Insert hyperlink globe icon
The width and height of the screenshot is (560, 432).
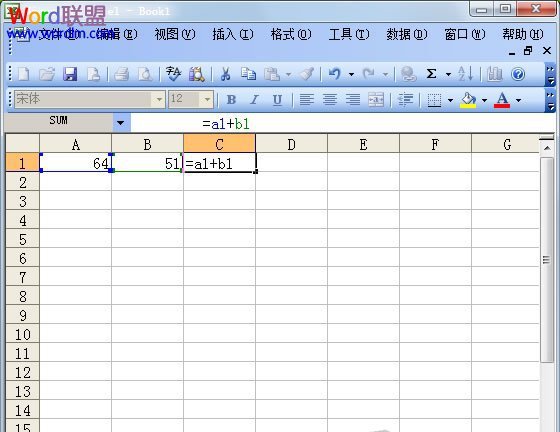(408, 74)
